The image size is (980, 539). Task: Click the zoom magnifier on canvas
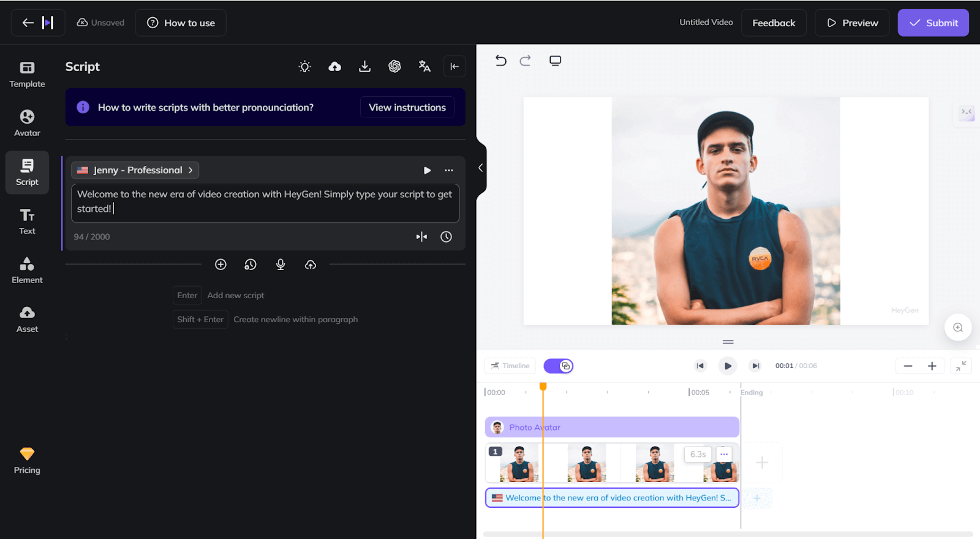(958, 328)
